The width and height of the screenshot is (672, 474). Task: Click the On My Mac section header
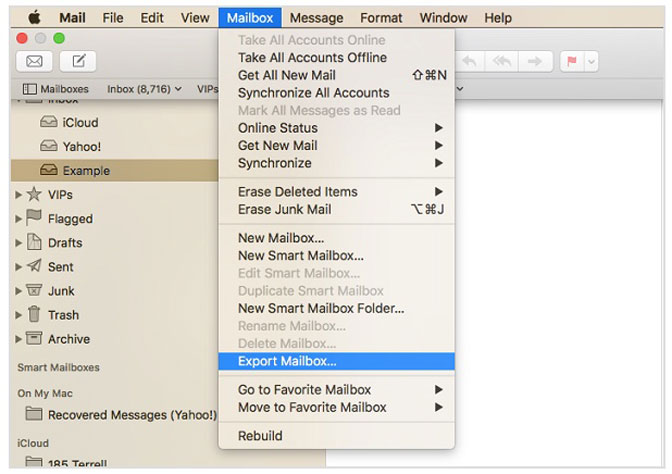(x=45, y=393)
